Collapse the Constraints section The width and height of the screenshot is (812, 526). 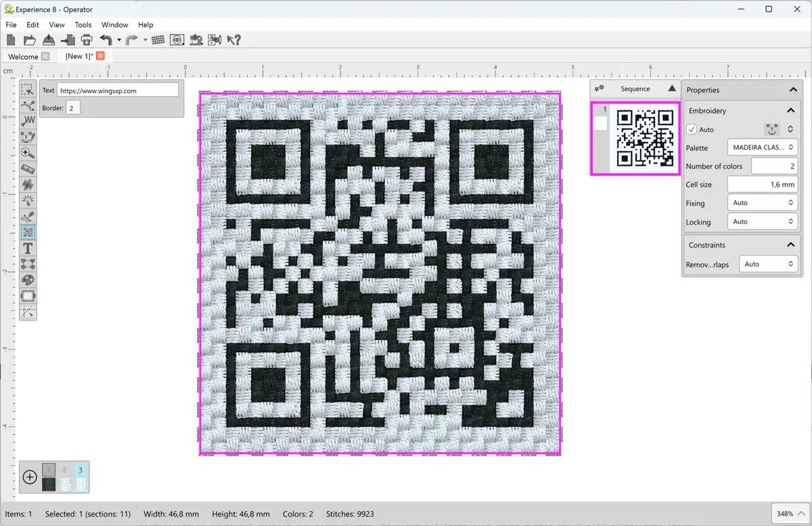[x=790, y=245]
